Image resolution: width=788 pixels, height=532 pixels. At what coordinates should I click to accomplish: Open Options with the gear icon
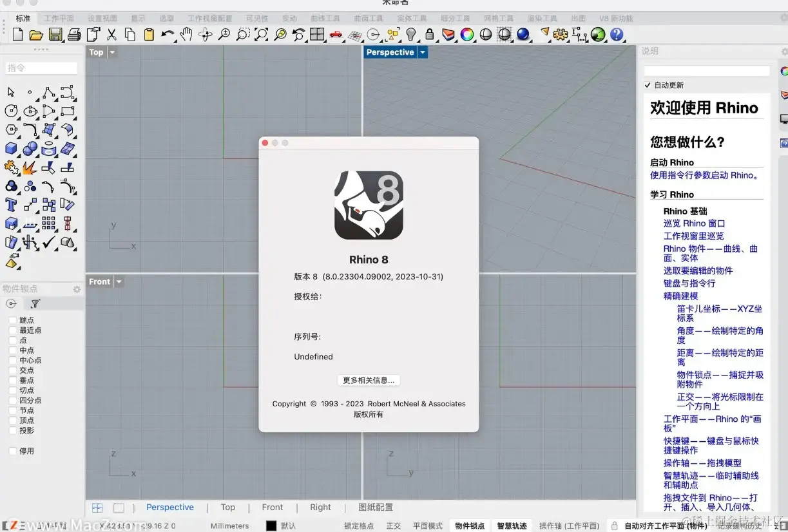click(x=561, y=34)
